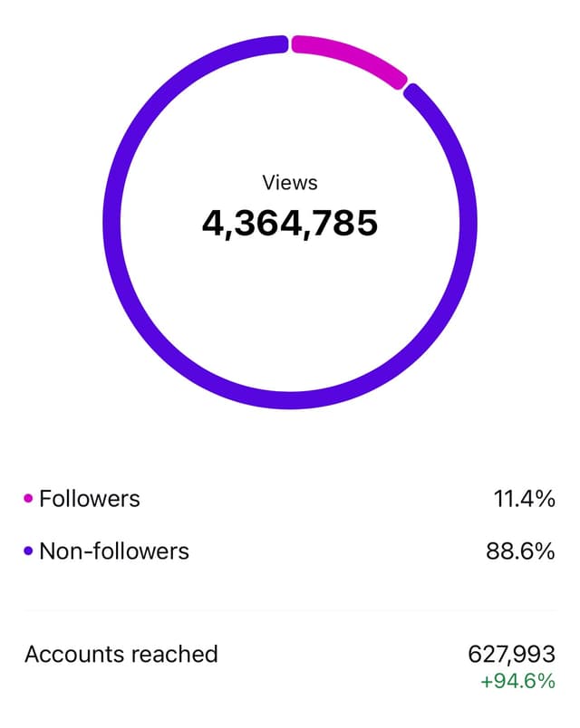Click the green growth indicator +94.6%
This screenshot has width=580, height=728.
[516, 677]
